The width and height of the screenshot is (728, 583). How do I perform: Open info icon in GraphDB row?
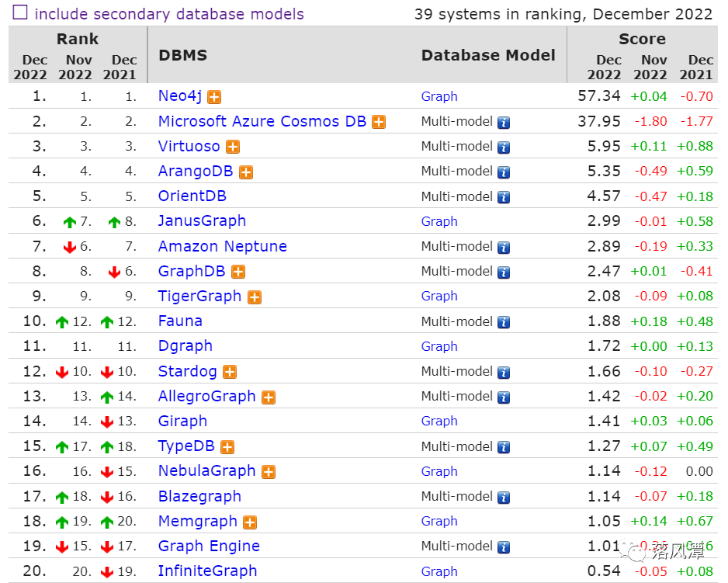pyautogui.click(x=504, y=272)
